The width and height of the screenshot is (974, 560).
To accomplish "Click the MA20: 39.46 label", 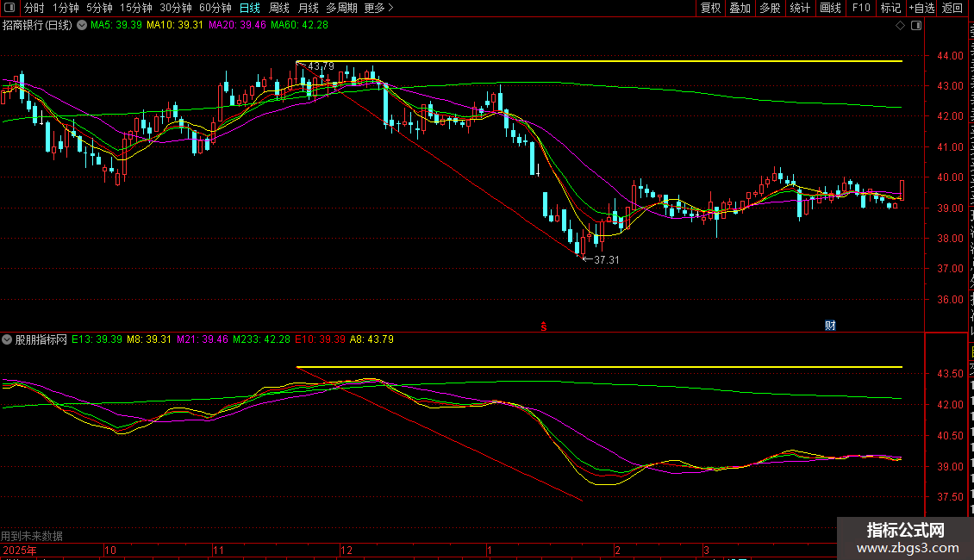I will (x=237, y=25).
